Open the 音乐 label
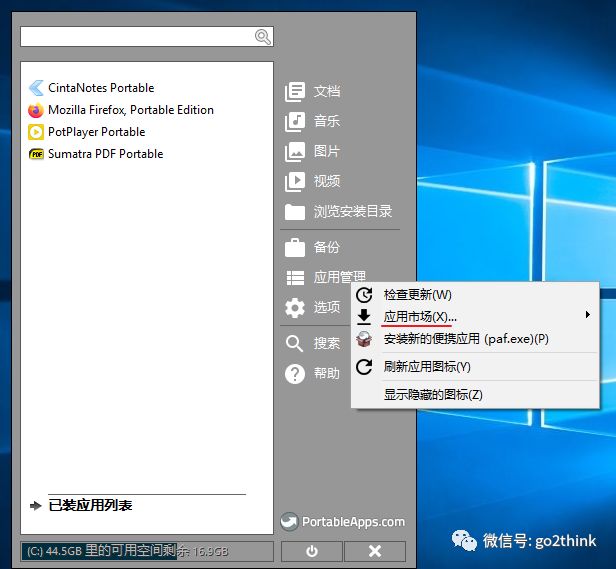 (327, 121)
